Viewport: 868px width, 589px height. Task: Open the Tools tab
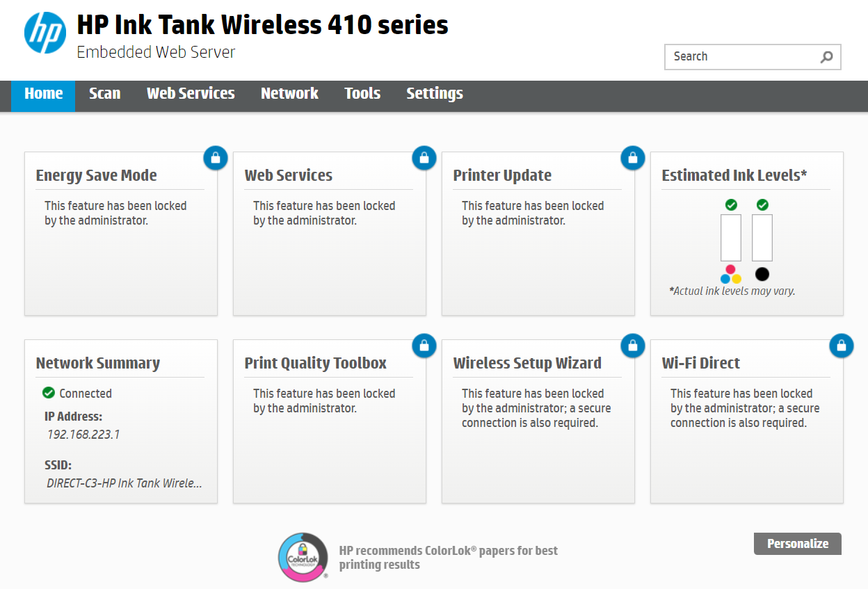[362, 93]
